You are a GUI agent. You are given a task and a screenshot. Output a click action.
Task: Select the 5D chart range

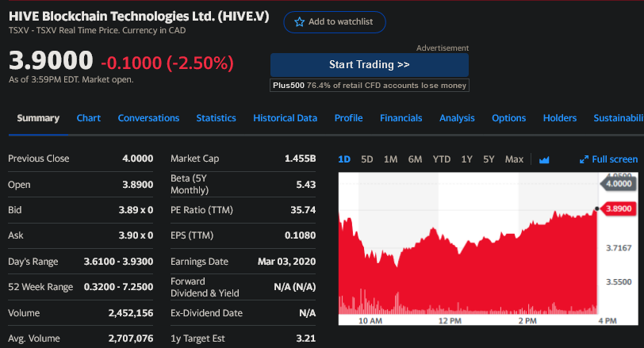[x=366, y=159]
